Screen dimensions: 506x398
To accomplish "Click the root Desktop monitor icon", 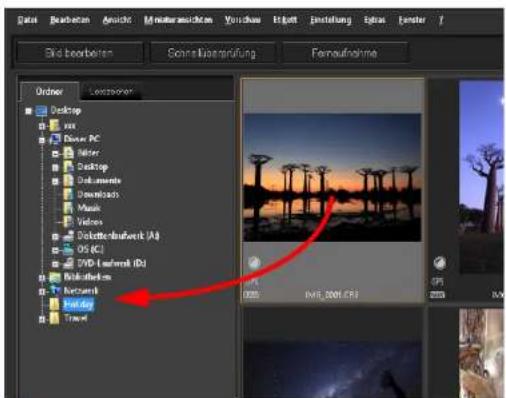I will click(x=41, y=110).
